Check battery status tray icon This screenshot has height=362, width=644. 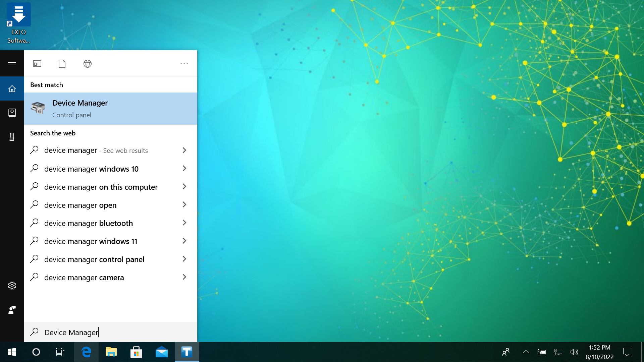[542, 352]
